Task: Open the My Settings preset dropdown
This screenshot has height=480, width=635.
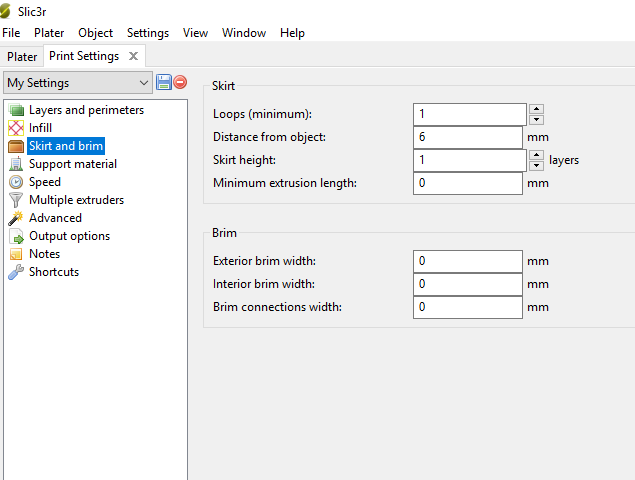Action: 78,83
